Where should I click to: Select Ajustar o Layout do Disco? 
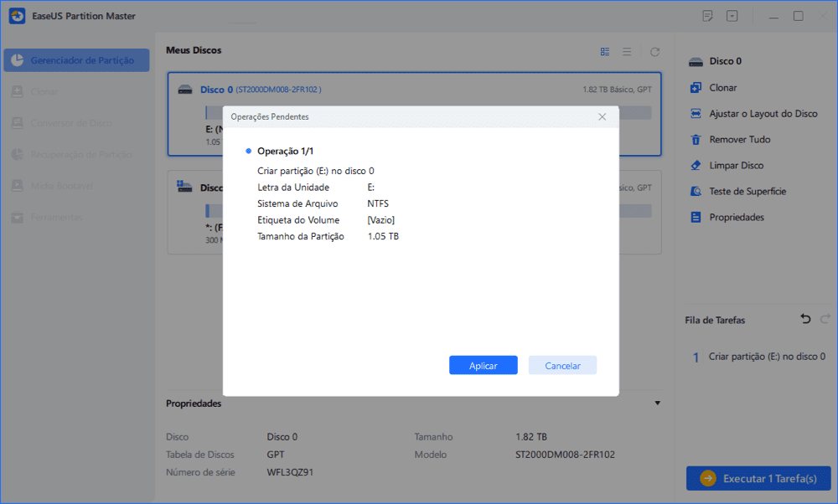(763, 114)
